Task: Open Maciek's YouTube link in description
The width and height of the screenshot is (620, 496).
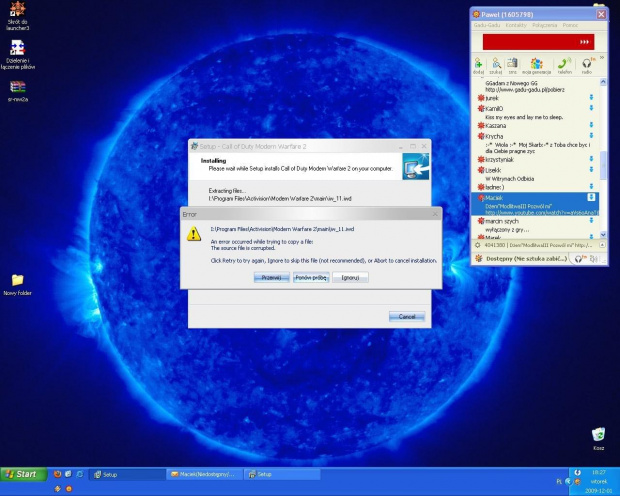Action: click(542, 213)
